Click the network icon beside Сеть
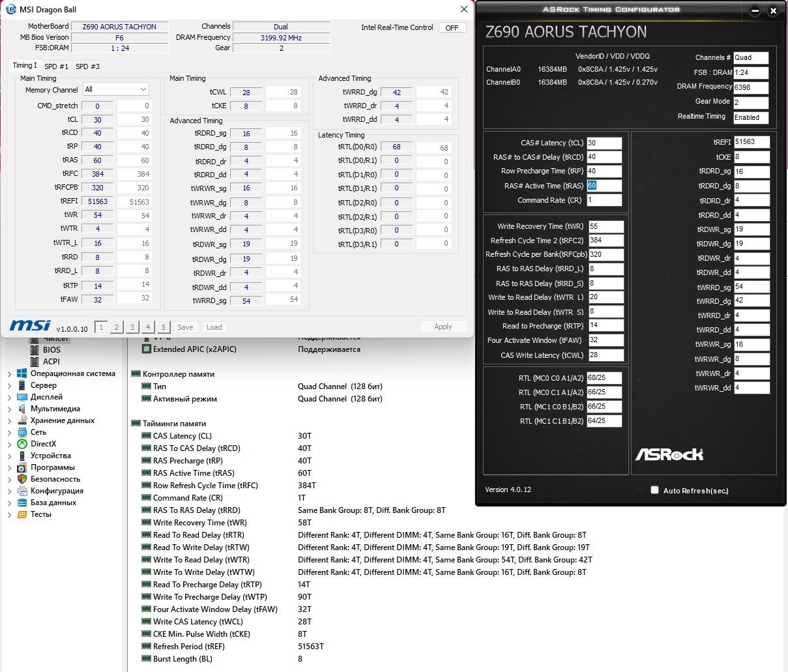Screen dimensions: 788x672 (x=22, y=432)
